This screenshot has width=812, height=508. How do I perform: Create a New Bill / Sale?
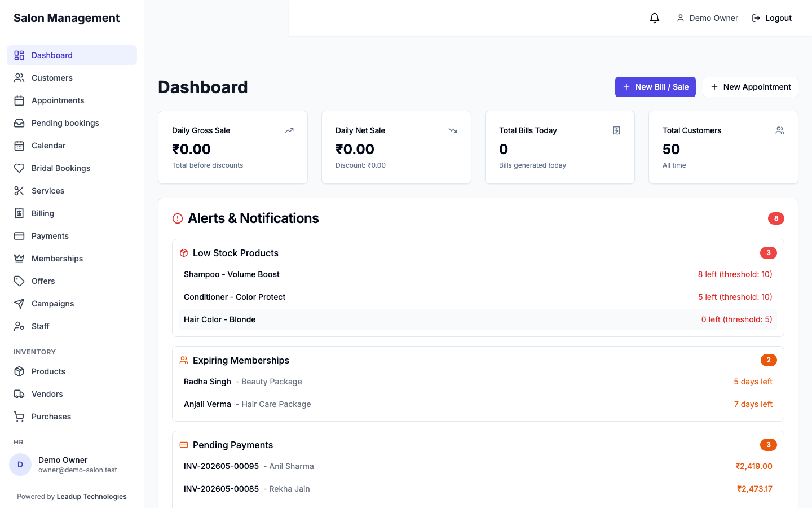click(x=655, y=87)
